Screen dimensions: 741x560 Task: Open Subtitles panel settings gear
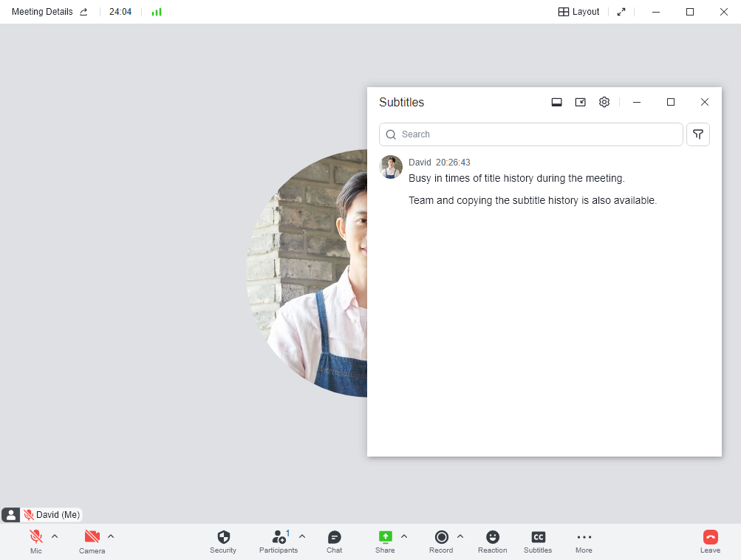click(604, 102)
